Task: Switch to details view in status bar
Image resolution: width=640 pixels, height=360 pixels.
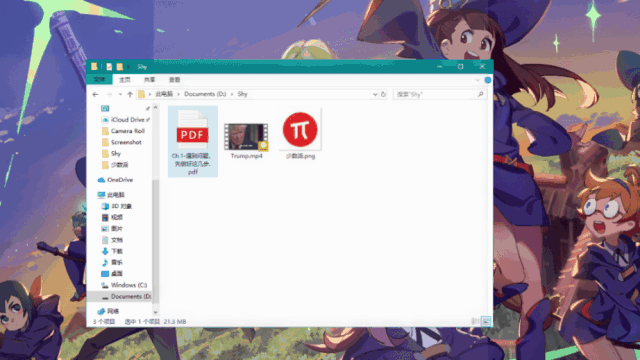Action: (x=475, y=322)
